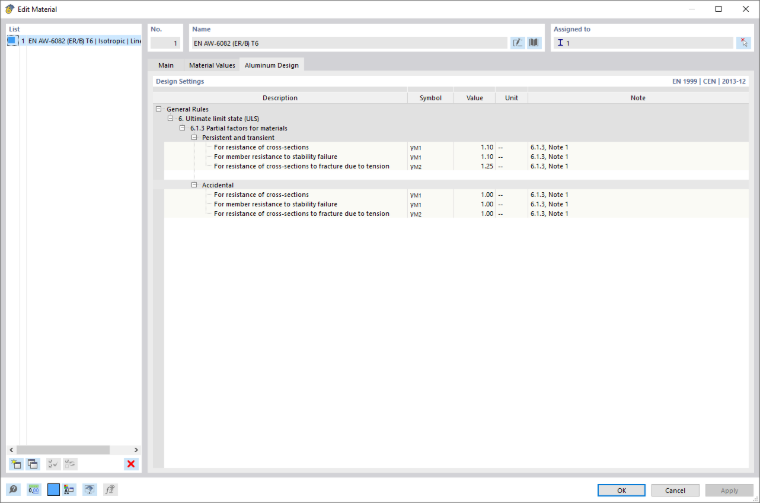760x503 pixels.
Task: Maximize the Edit Material window
Action: pyautogui.click(x=718, y=9)
